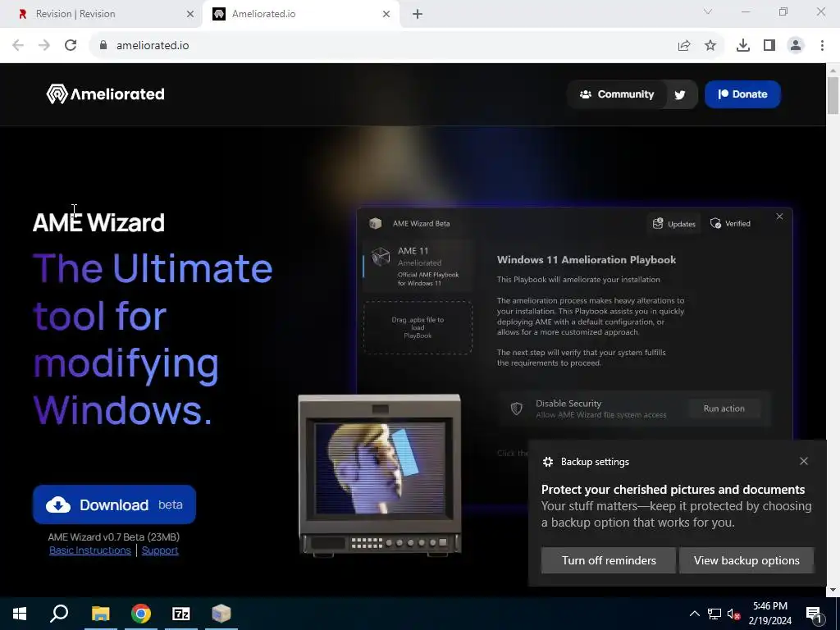Image resolution: width=840 pixels, height=630 pixels.
Task: Click the Backup settings gear icon
Action: 547,462
